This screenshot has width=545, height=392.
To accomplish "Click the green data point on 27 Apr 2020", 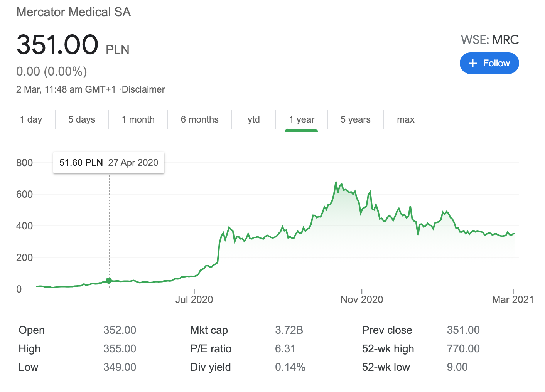I will coord(109,281).
